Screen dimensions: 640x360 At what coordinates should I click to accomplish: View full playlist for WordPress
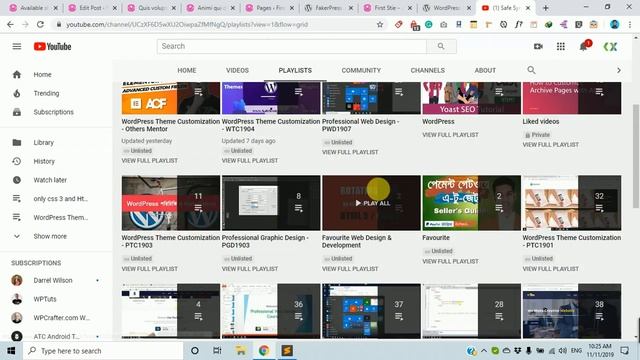[x=450, y=135]
